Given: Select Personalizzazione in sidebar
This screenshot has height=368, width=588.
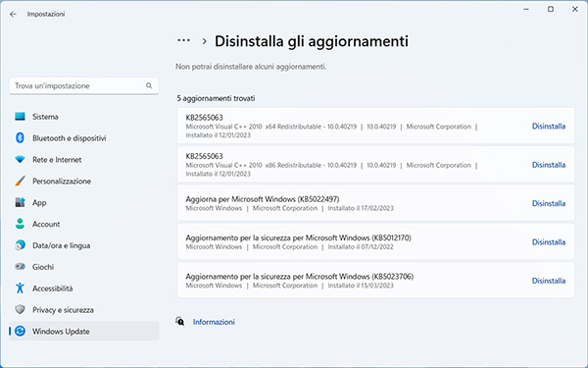Looking at the screenshot, I should (84, 181).
